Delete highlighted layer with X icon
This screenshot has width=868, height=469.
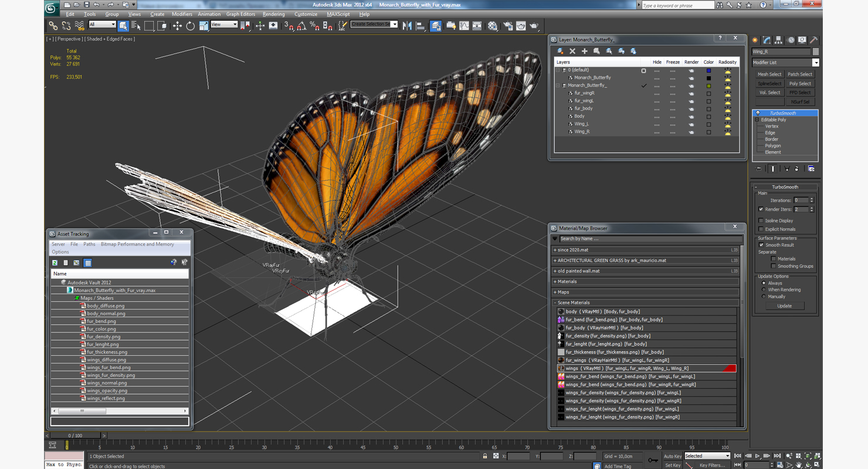click(x=572, y=51)
